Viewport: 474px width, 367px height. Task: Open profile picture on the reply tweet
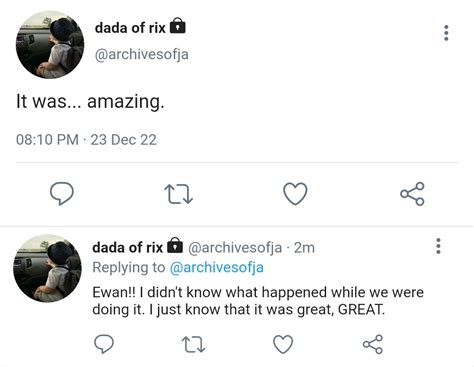click(47, 268)
